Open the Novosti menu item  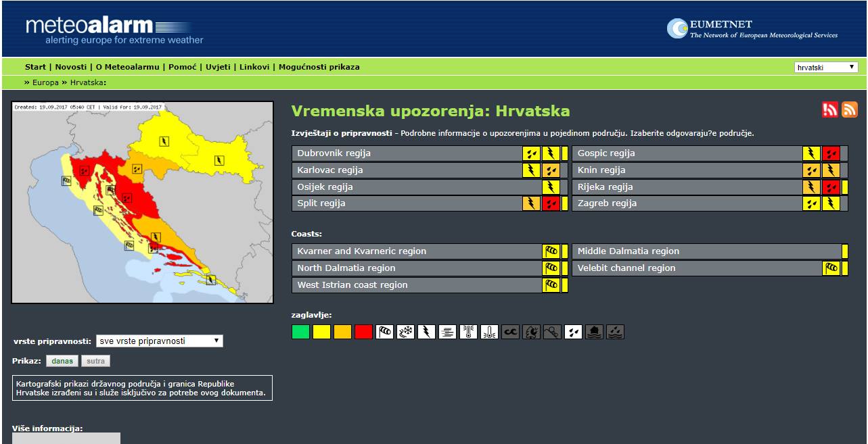71,67
